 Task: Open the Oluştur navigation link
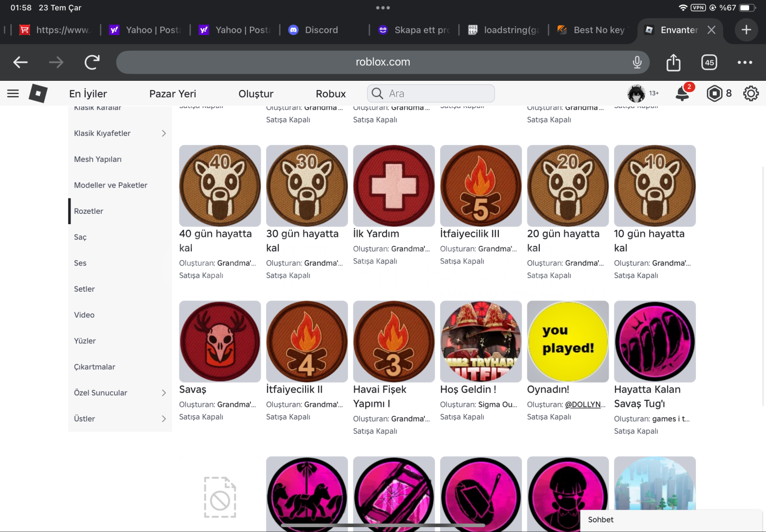[x=256, y=94]
